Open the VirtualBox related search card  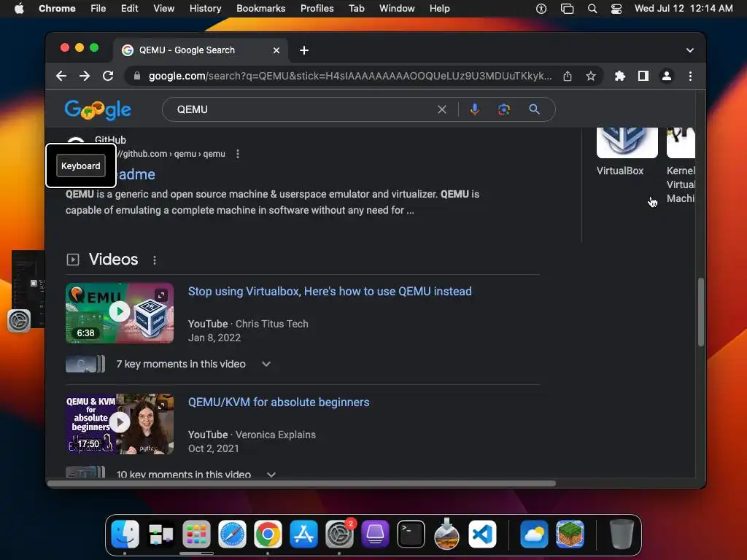(x=627, y=152)
